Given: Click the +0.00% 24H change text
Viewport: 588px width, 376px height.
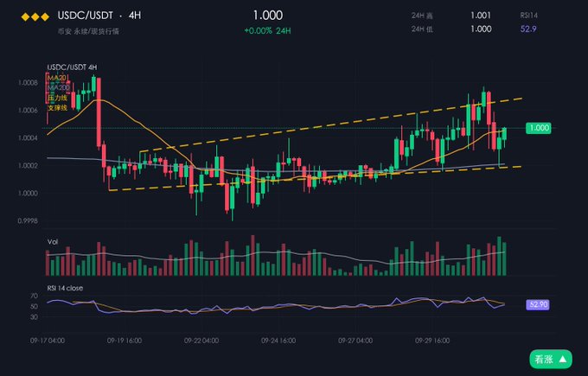Looking at the screenshot, I should 267,31.
